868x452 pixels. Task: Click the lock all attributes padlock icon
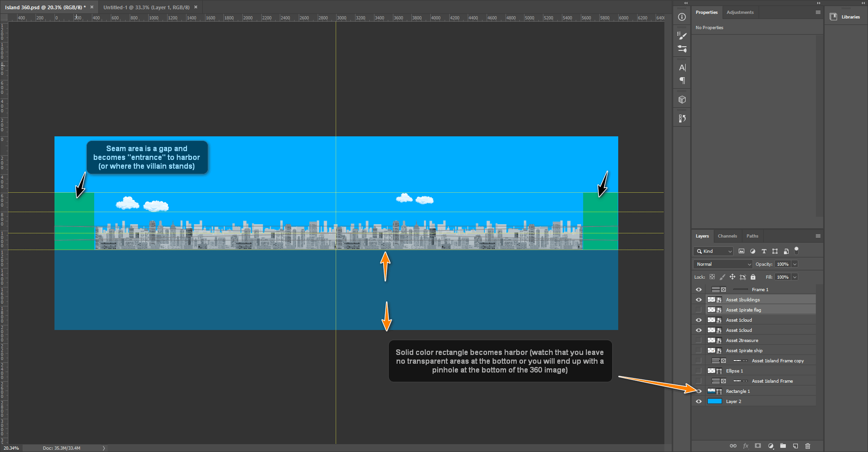(x=753, y=277)
